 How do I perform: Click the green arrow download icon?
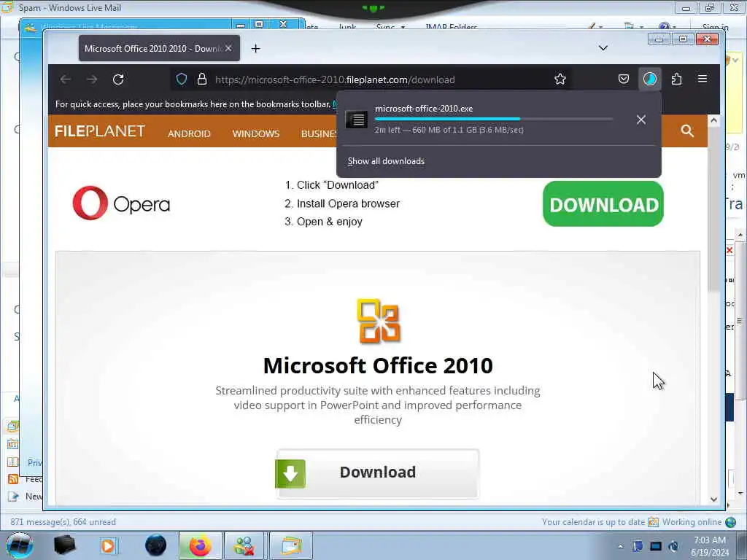coord(290,473)
